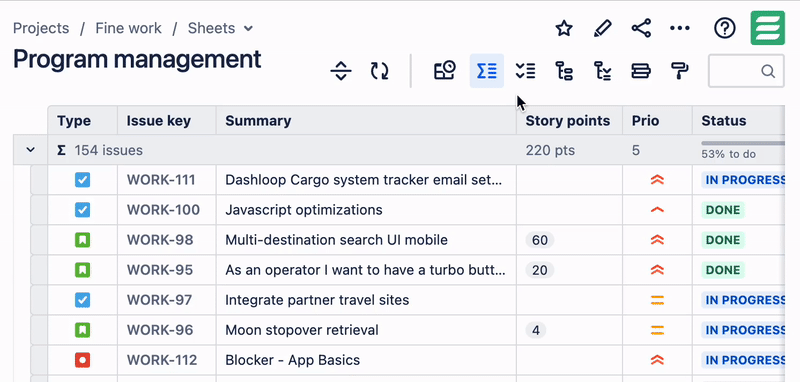Open the three-dot more actions menu
Screen dimensions: 800x382
(x=680, y=28)
